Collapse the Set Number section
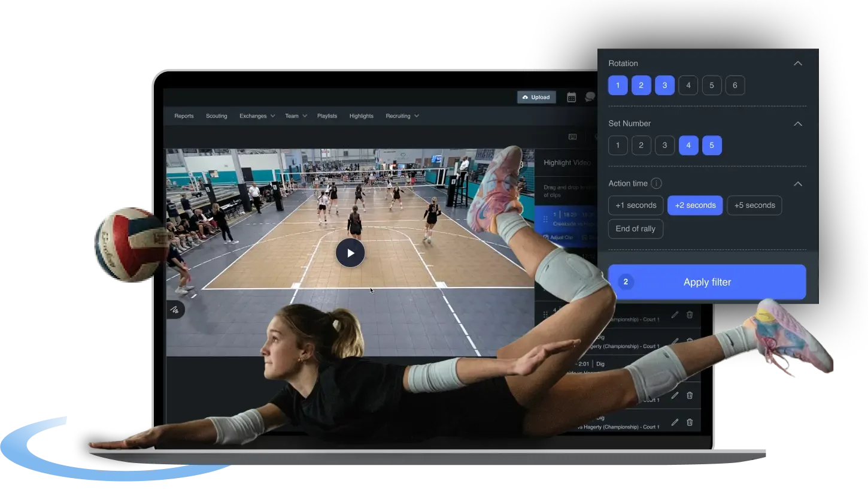868x490 pixels. click(797, 123)
